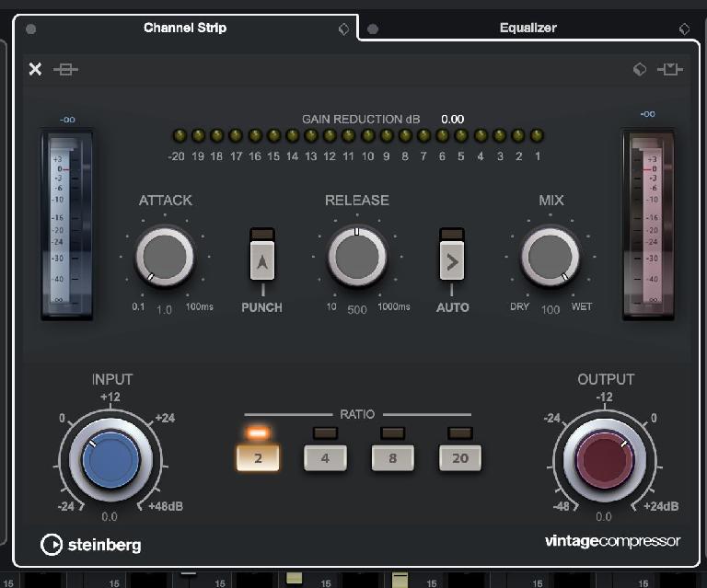The width and height of the screenshot is (707, 588).
Task: Click the Steinberg logo
Action: point(90,545)
